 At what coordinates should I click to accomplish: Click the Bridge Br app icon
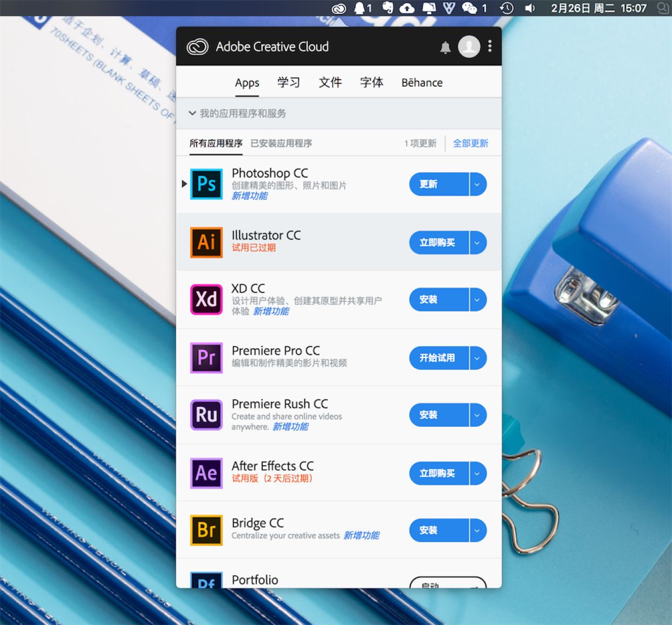point(206,530)
